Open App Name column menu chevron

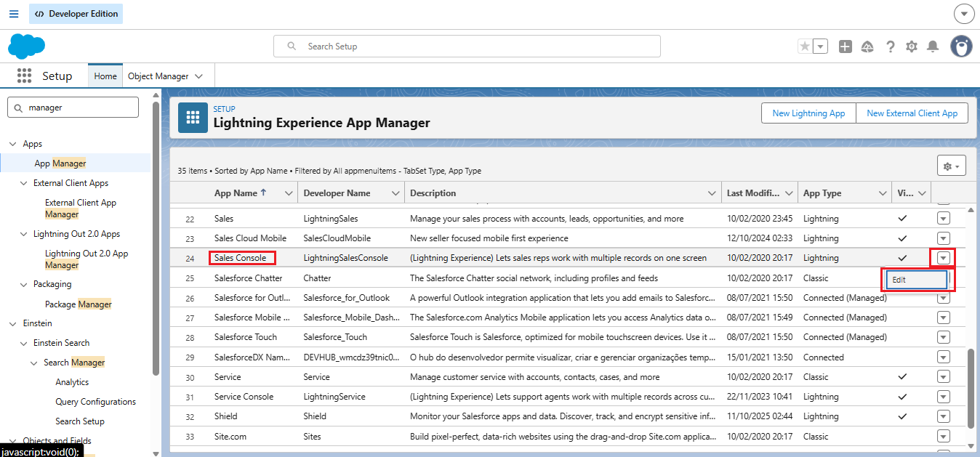coord(289,193)
